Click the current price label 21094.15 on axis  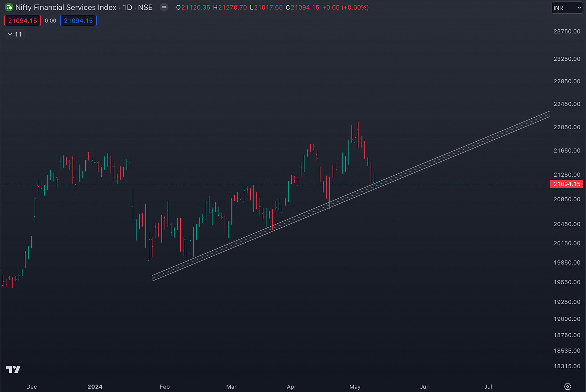point(567,184)
